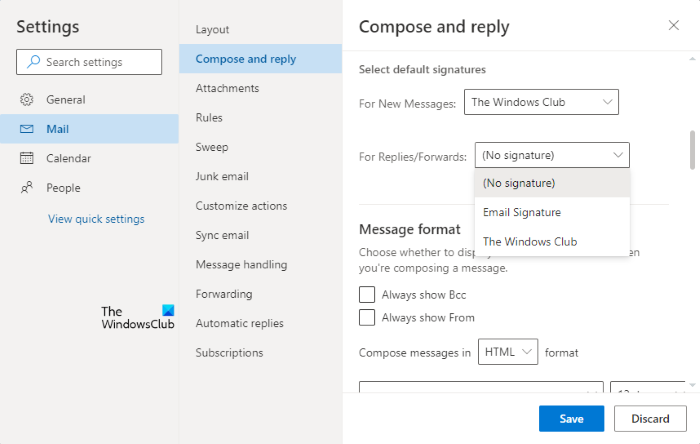
Task: Close the settings dialog with X
Action: (674, 26)
